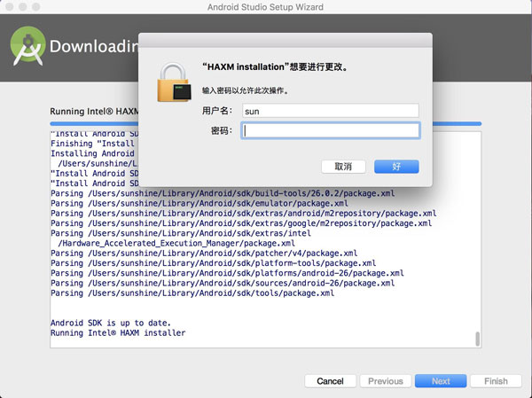
Task: Click the '密码:' label
Action: pyautogui.click(x=222, y=130)
